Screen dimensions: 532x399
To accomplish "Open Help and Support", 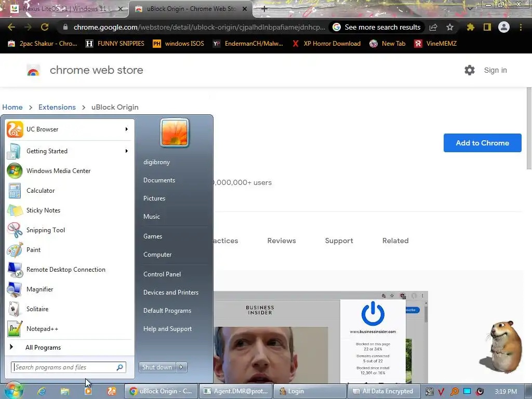I will click(x=167, y=329).
